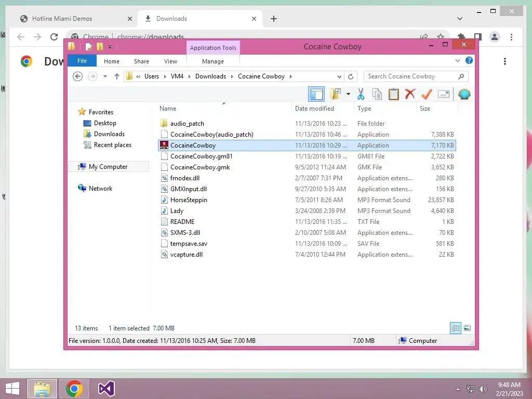
Task: Click the Rename toolbar icon
Action: [x=444, y=94]
